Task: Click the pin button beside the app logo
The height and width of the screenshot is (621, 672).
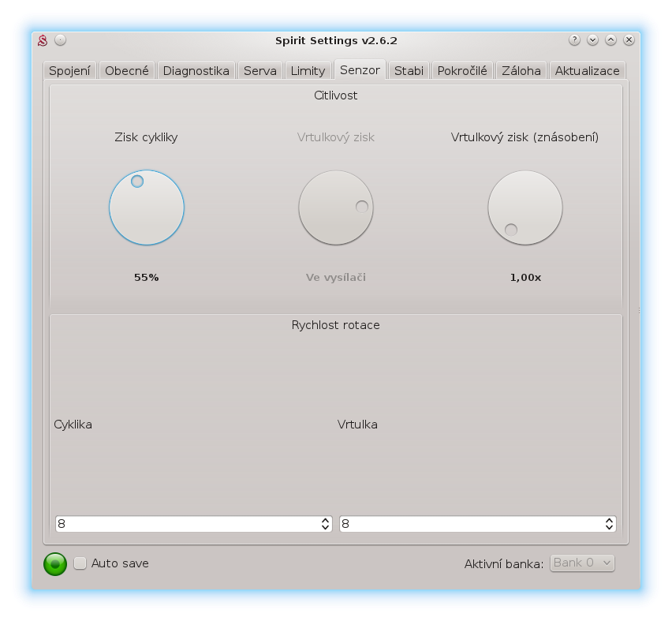Action: click(61, 40)
